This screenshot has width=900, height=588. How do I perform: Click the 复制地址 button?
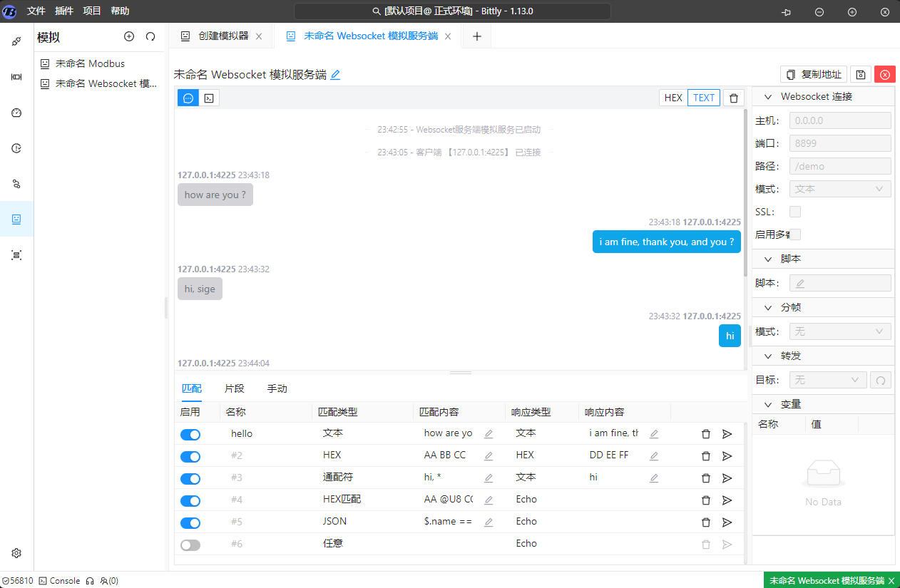(813, 74)
